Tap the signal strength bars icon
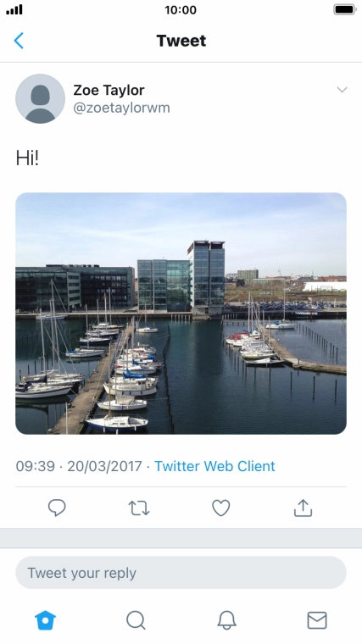Image resolution: width=362 pixels, height=644 pixels. (14, 10)
